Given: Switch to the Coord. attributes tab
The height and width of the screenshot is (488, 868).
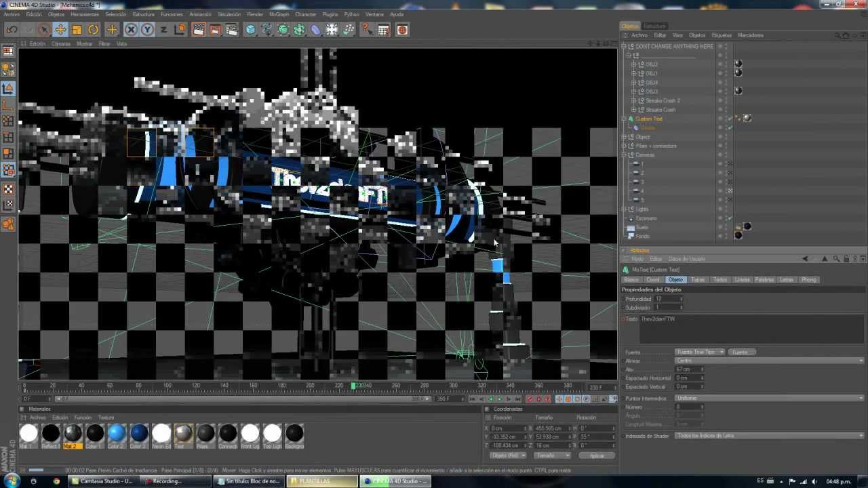Looking at the screenshot, I should pyautogui.click(x=652, y=280).
